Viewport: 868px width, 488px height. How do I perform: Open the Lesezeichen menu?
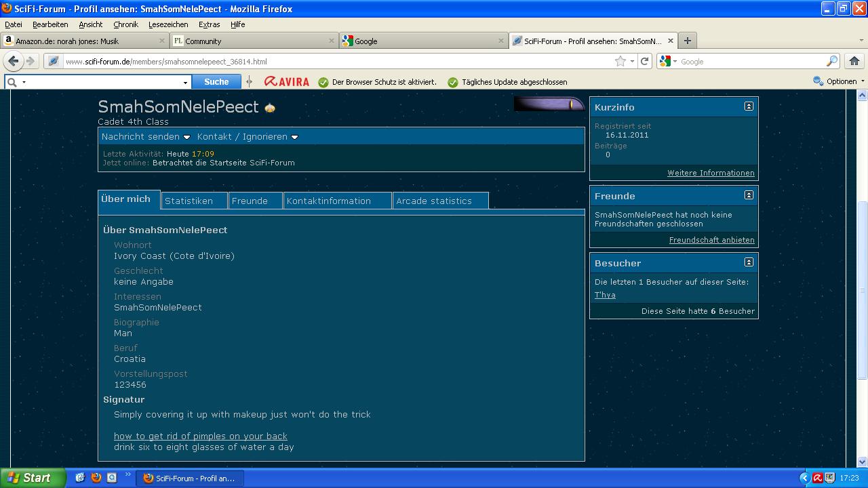pyautogui.click(x=167, y=24)
